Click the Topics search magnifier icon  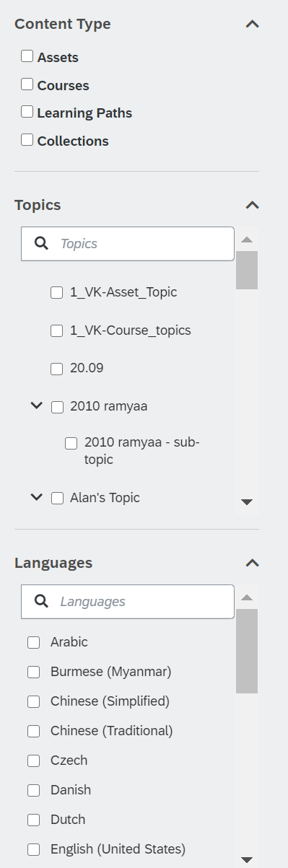click(x=42, y=243)
